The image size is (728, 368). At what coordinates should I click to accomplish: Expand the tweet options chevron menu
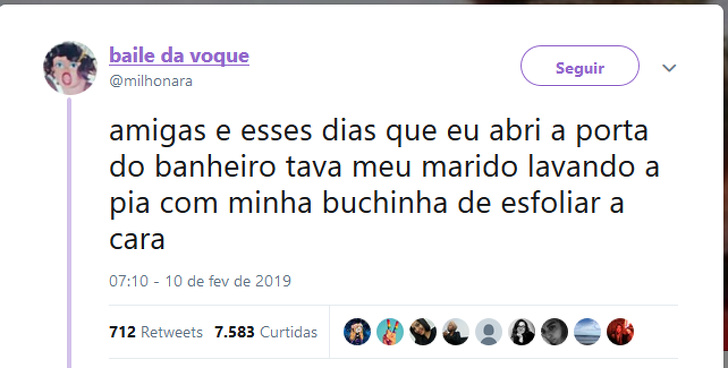[669, 68]
